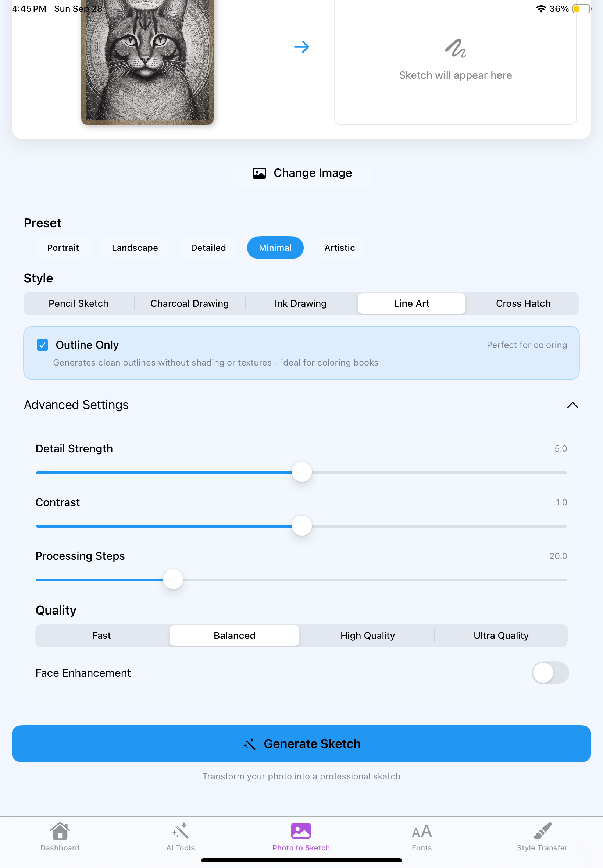Collapse the Advanced Settings section
The height and width of the screenshot is (868, 603).
(x=572, y=405)
